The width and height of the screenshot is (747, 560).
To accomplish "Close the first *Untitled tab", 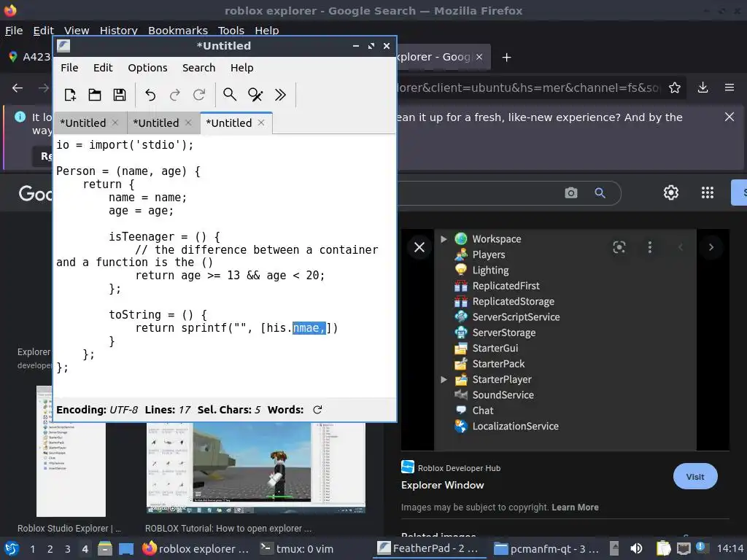I will (115, 122).
